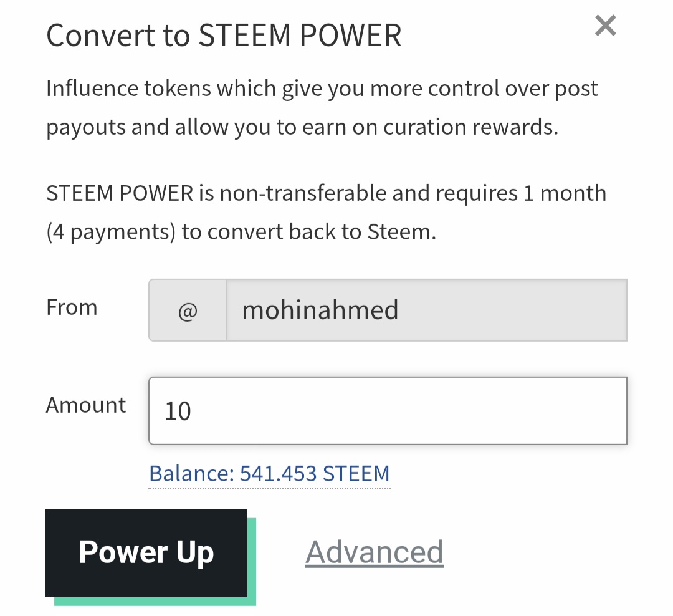Click the "From" field label
This screenshot has width=673, height=616.
[72, 307]
